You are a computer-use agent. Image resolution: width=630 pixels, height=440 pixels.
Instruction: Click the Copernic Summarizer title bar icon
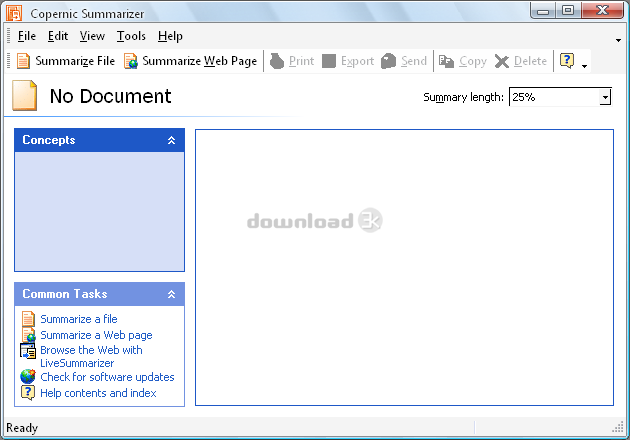click(14, 13)
